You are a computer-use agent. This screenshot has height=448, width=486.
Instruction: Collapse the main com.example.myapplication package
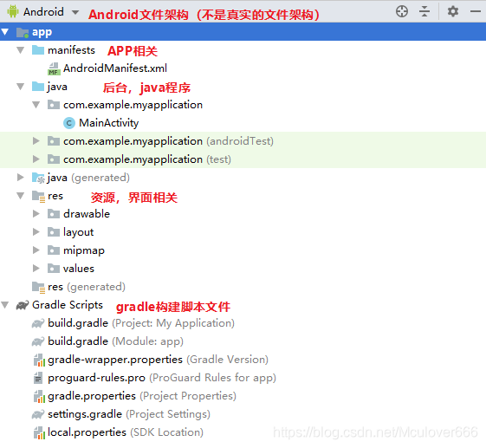click(36, 105)
